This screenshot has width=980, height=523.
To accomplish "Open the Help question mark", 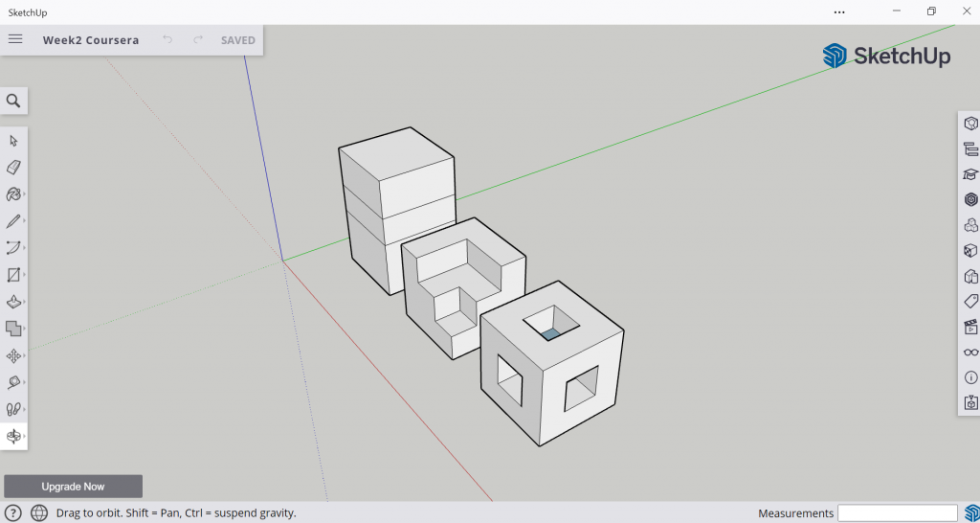I will click(13, 513).
